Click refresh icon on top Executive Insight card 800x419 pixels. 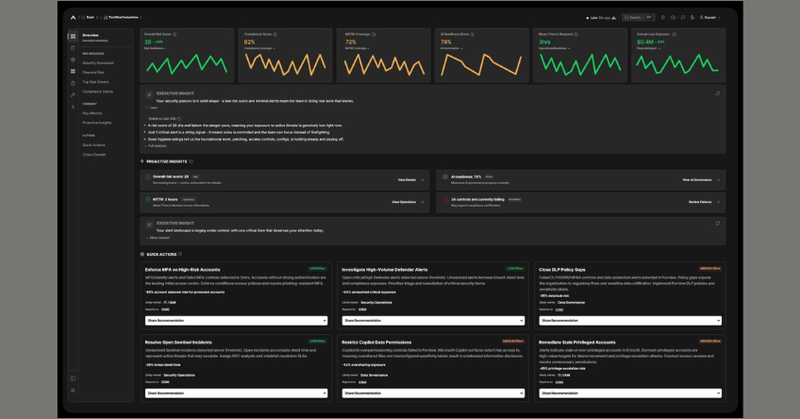pos(717,94)
